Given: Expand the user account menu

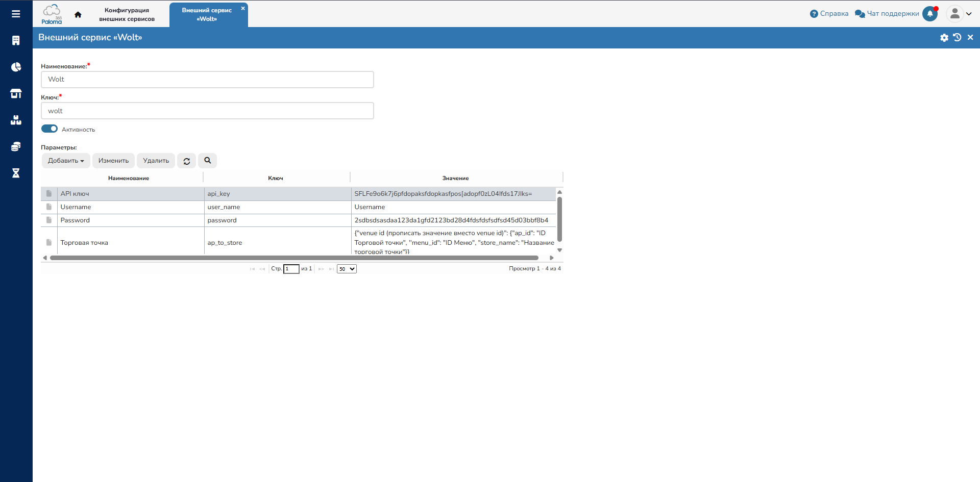Looking at the screenshot, I should click(x=959, y=14).
